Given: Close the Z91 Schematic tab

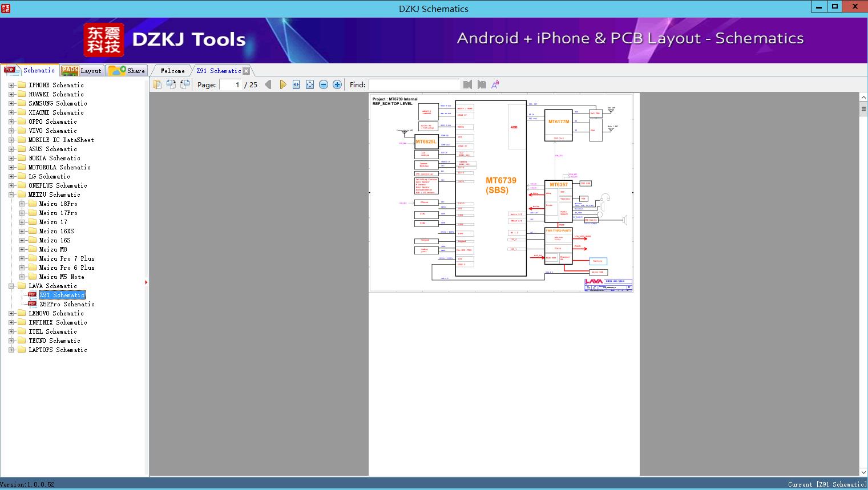Looking at the screenshot, I should (246, 71).
